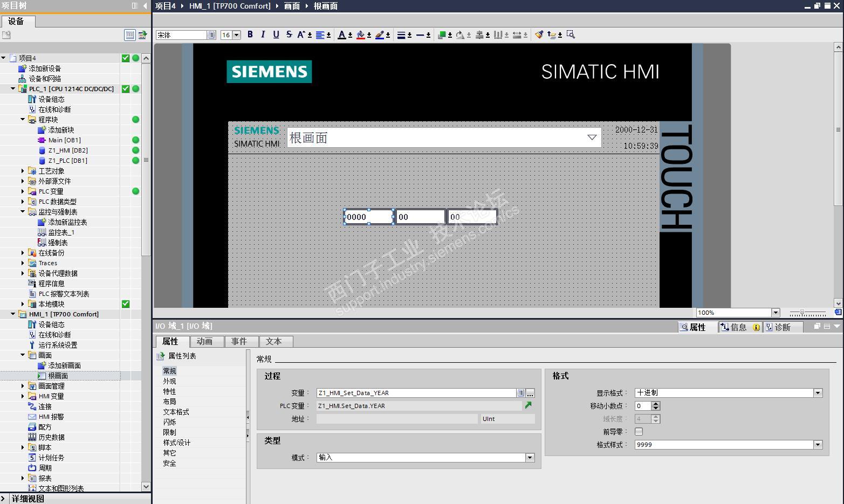844x504 pixels.
Task: Open the display format dropdown
Action: (818, 393)
